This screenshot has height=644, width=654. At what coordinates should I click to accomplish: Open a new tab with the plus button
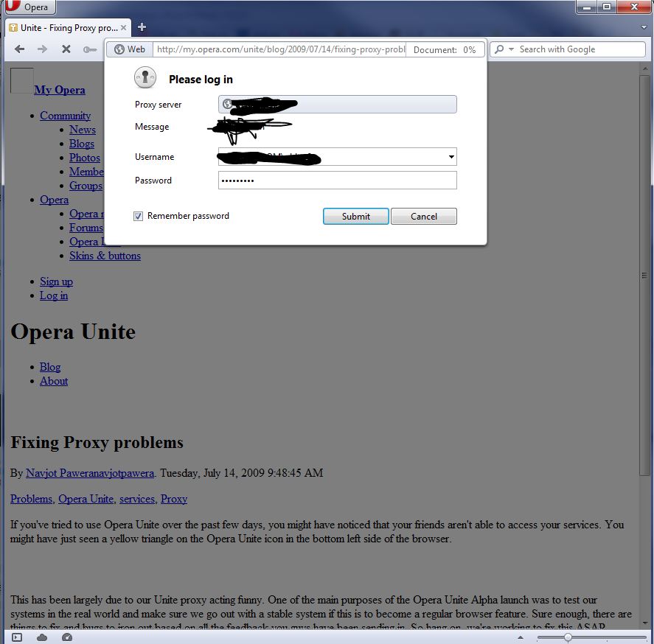142,27
